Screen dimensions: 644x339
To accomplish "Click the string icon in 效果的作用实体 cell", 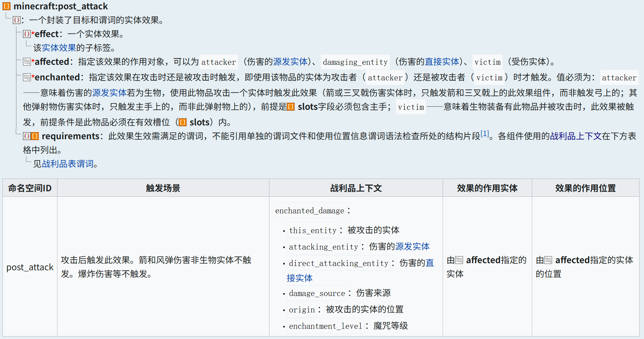I will click(459, 260).
